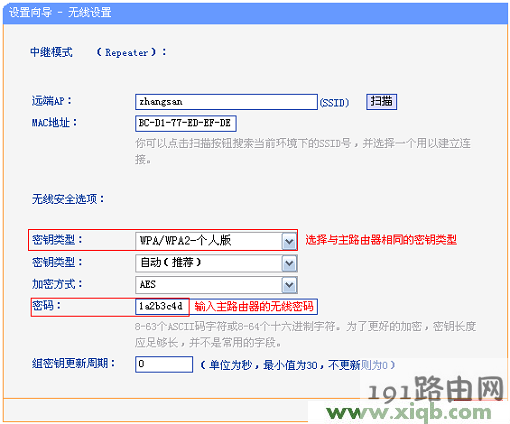Click the red note 选择与主路由器相同的密钥类型

tap(381, 240)
